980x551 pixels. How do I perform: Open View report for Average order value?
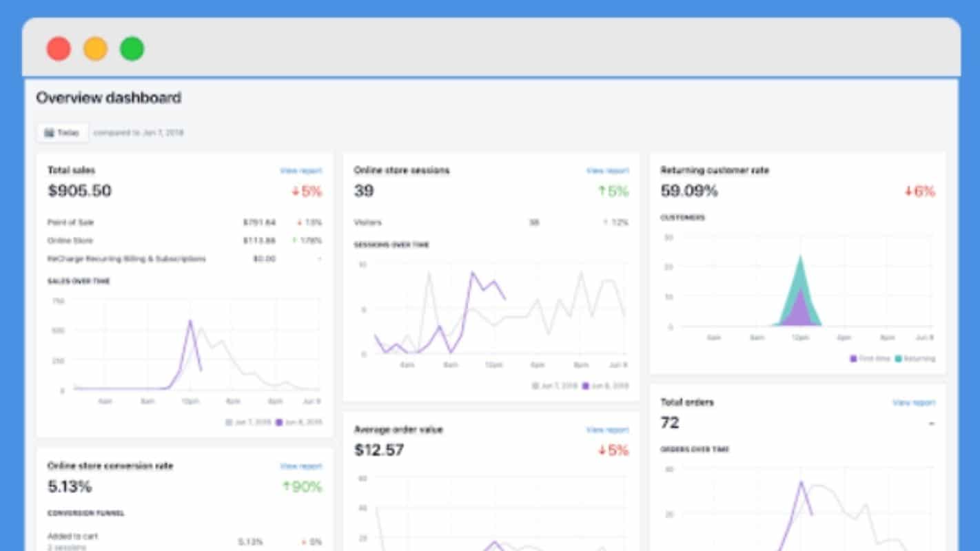(607, 430)
